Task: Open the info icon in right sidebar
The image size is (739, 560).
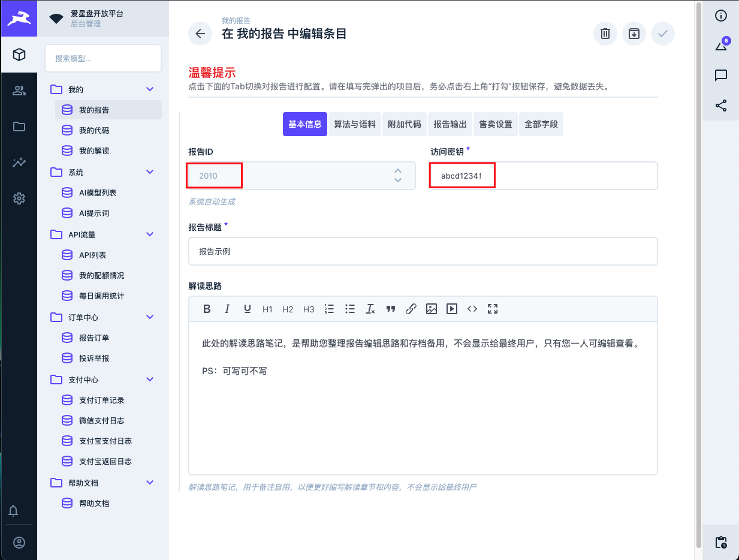Action: (x=721, y=16)
